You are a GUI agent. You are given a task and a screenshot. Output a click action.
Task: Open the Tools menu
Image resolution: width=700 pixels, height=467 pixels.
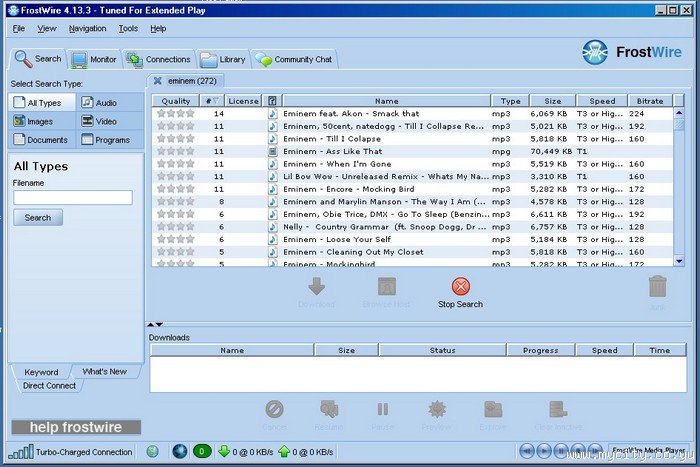[x=128, y=29]
